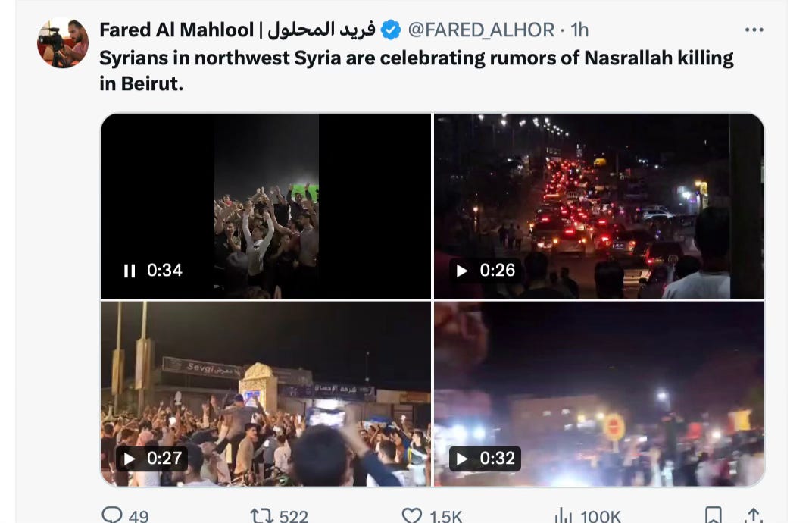This screenshot has height=523, width=812.
Task: Open the car traffic video thumbnail
Action: tap(599, 206)
